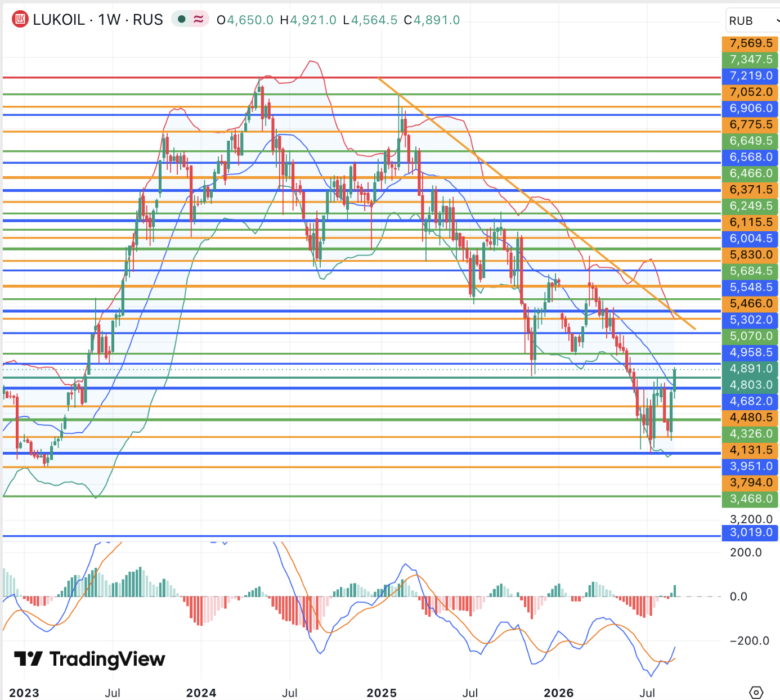Open chart settings via the hexagon gear icon

point(756,692)
